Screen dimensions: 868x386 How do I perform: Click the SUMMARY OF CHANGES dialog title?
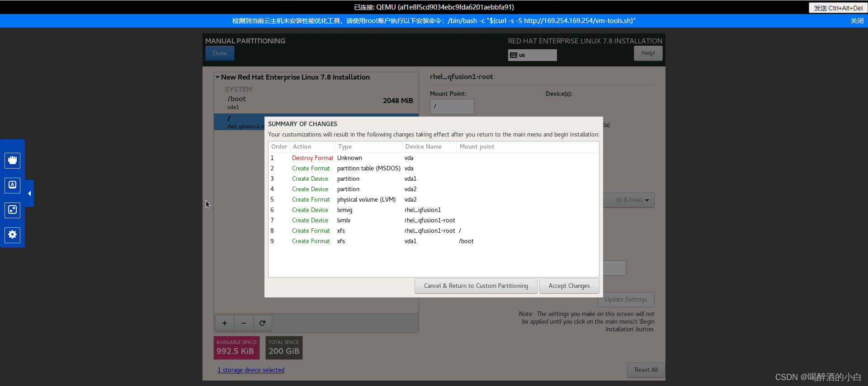coord(302,124)
